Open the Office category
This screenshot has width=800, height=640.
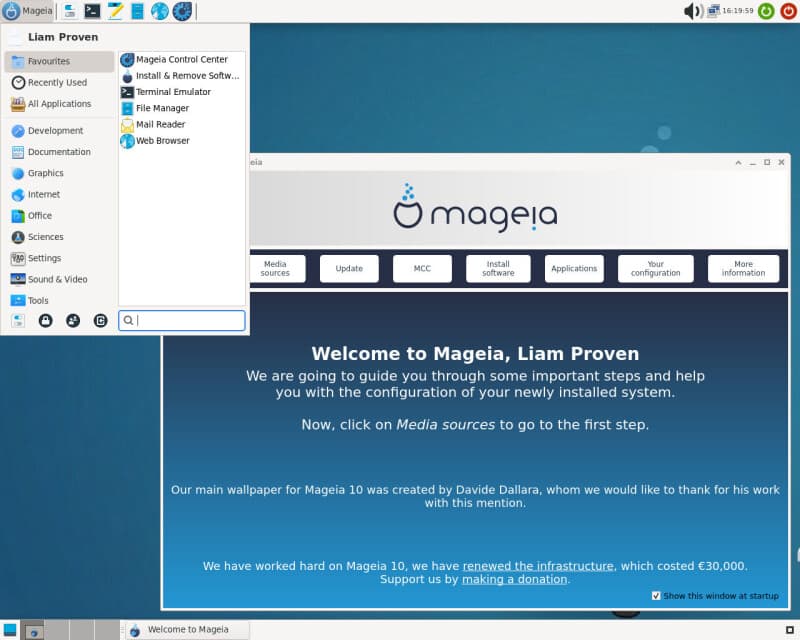click(59, 216)
